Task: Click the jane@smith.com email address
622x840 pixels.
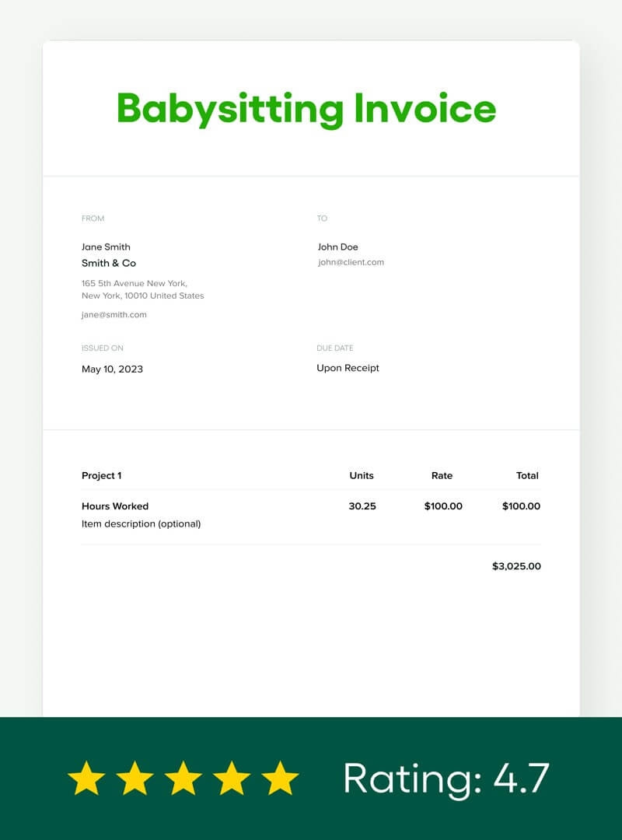Action: (x=114, y=315)
